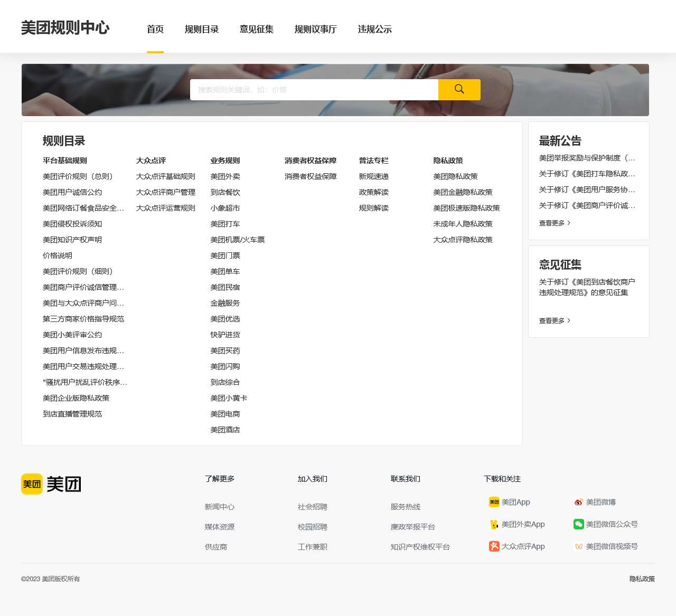Open 美团隐私政策 under 隐私政策
Image resolution: width=676 pixels, height=616 pixels.
[454, 176]
